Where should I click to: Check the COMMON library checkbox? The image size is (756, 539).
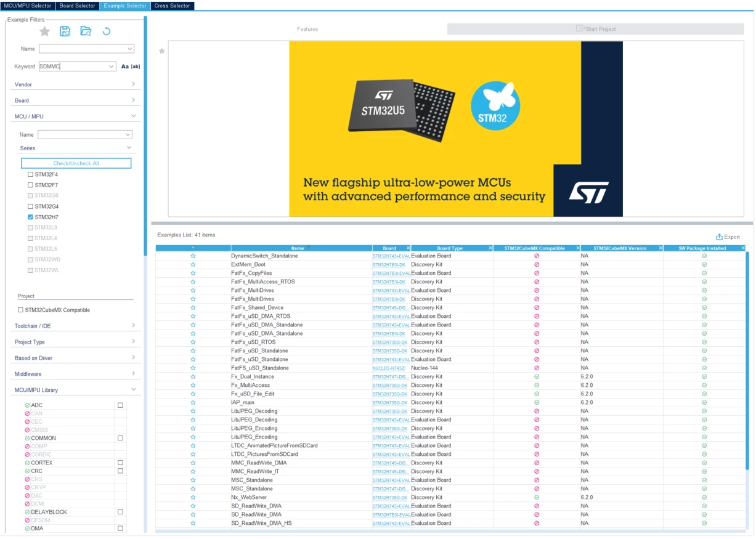coord(120,438)
